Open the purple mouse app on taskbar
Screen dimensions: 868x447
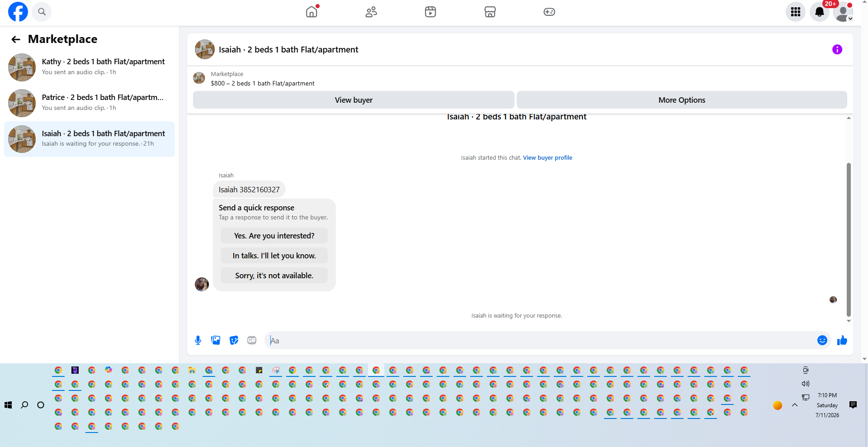pyautogui.click(x=75, y=370)
